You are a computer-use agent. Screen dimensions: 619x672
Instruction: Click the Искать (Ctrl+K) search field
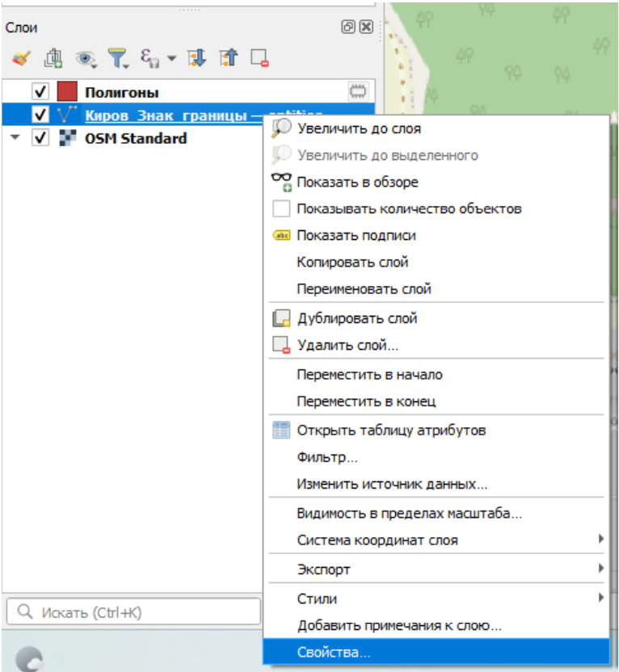pos(133,613)
